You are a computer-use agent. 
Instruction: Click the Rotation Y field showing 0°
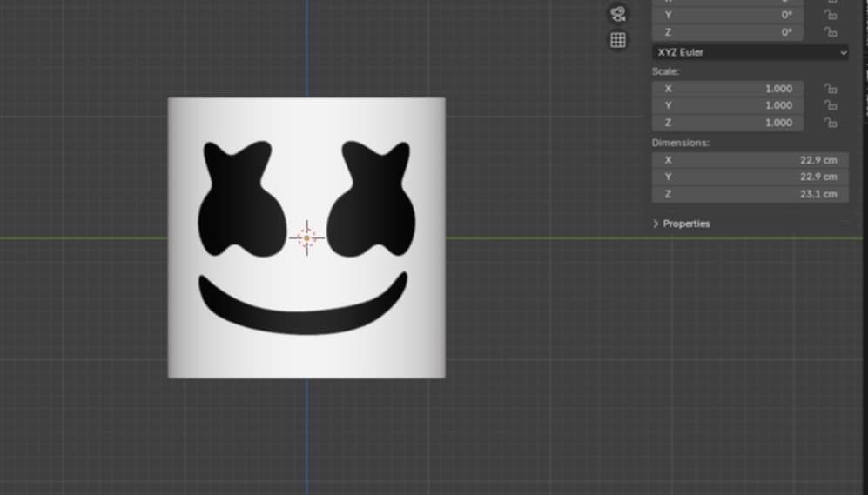pyautogui.click(x=727, y=15)
